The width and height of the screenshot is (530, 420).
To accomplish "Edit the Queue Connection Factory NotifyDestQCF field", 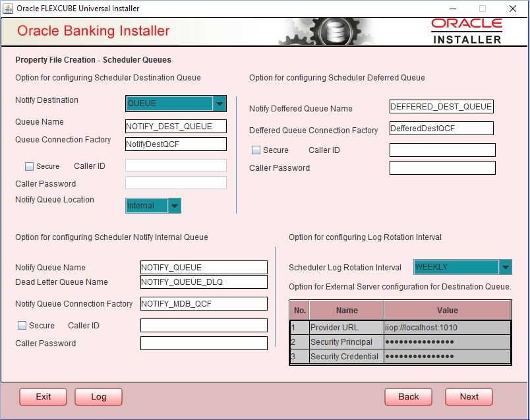I will point(175,144).
